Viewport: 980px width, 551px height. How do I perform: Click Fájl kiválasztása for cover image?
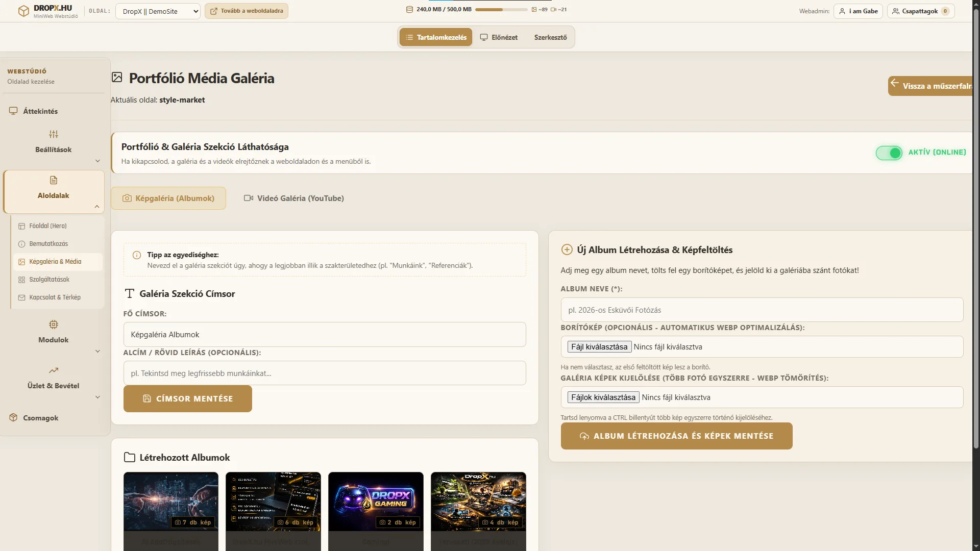[x=599, y=347]
